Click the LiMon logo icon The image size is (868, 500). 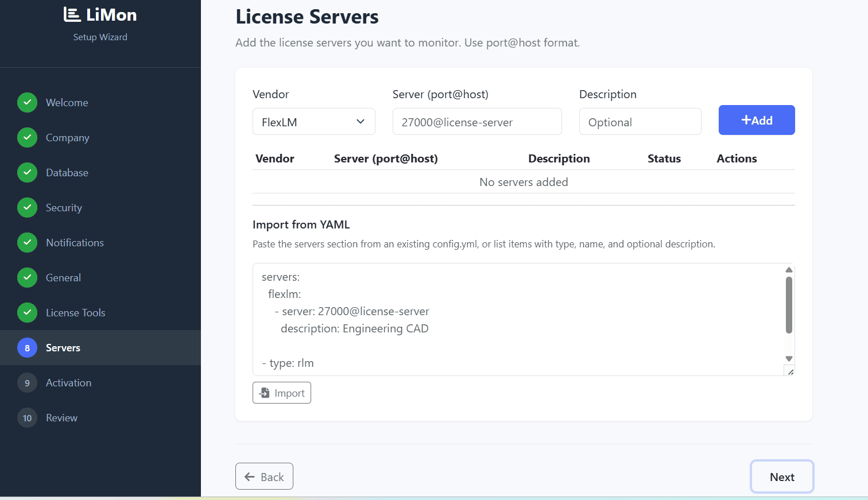click(72, 14)
